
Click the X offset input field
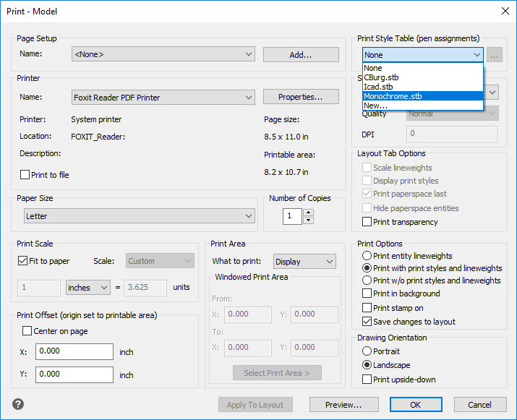coord(74,352)
